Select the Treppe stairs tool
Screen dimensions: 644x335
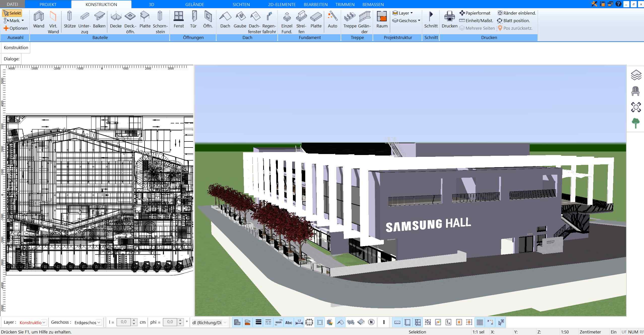coord(350,20)
